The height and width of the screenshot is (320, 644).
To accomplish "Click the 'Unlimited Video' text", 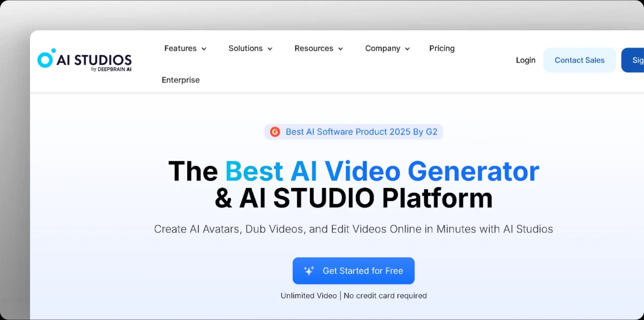I will (309, 295).
